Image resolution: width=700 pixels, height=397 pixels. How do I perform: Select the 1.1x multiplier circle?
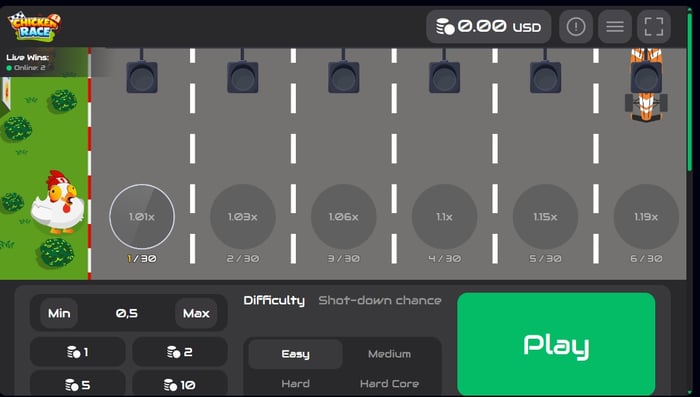445,217
